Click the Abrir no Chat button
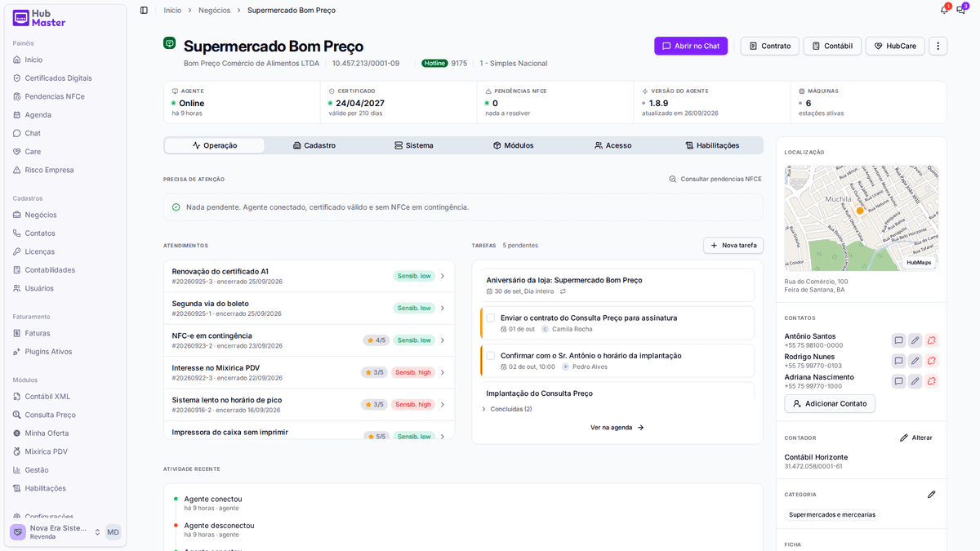Image resolution: width=980 pixels, height=551 pixels. point(691,47)
